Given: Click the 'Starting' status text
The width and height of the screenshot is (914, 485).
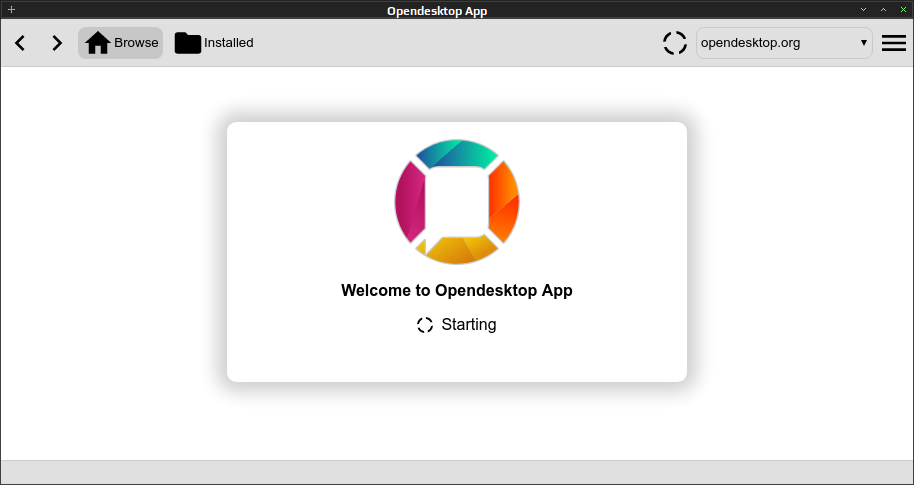Looking at the screenshot, I should (469, 325).
